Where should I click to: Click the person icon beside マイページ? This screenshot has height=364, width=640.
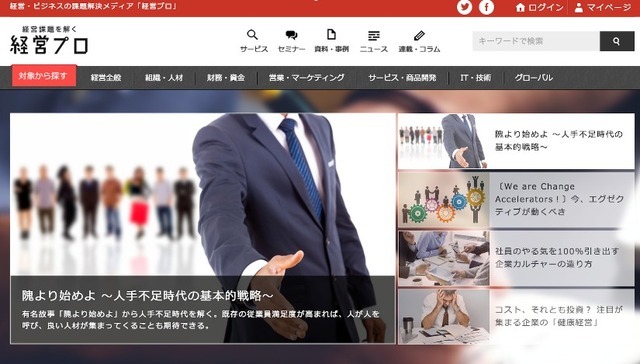578,8
